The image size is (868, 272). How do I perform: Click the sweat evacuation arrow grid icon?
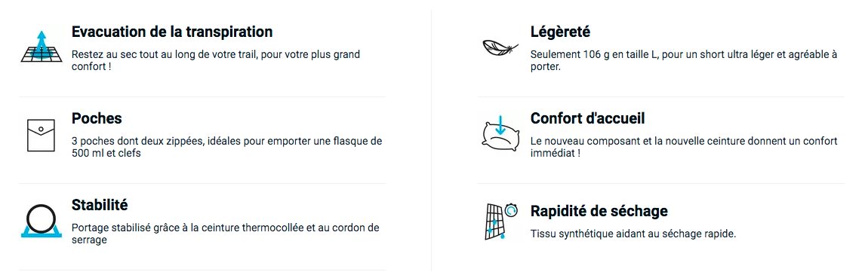41,46
